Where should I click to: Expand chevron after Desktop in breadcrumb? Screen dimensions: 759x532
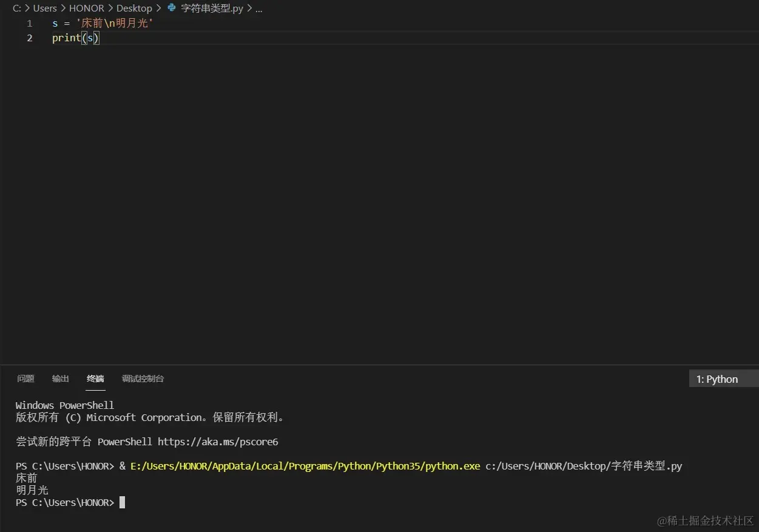point(159,8)
